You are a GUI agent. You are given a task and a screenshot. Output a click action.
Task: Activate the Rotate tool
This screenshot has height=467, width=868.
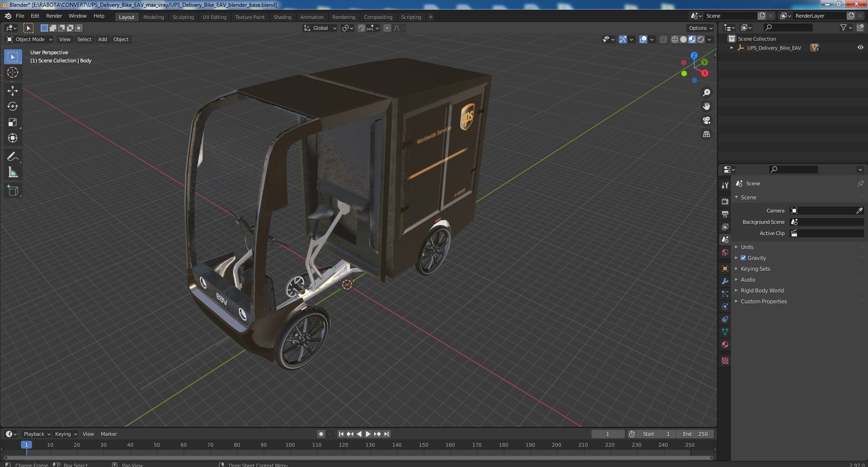point(13,106)
